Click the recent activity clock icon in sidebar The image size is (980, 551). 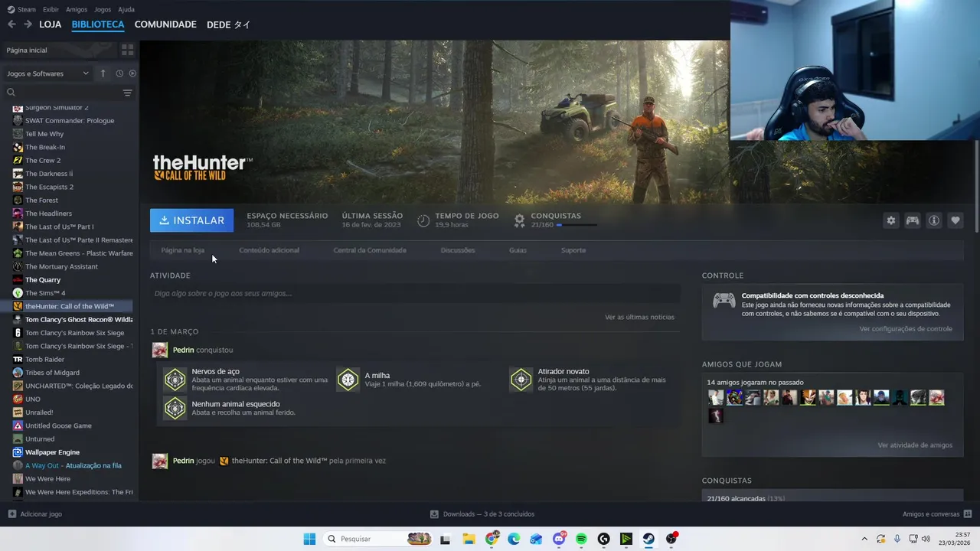119,73
